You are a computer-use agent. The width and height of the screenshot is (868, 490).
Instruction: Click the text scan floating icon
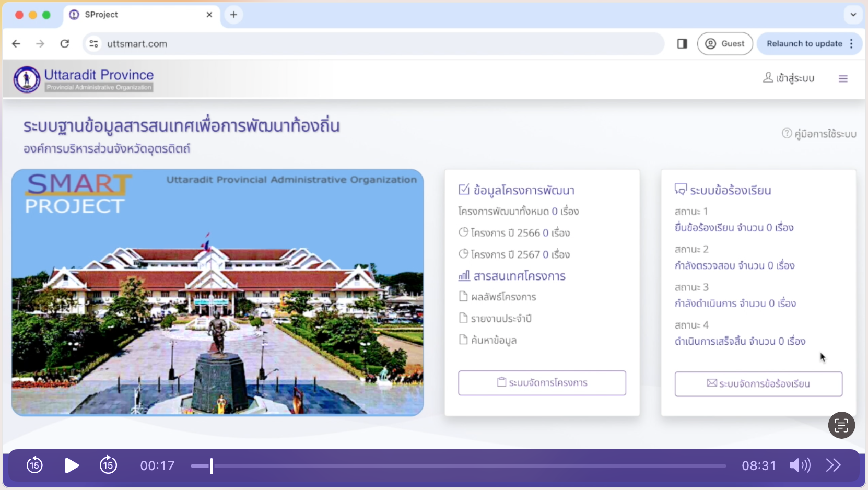coord(841,425)
